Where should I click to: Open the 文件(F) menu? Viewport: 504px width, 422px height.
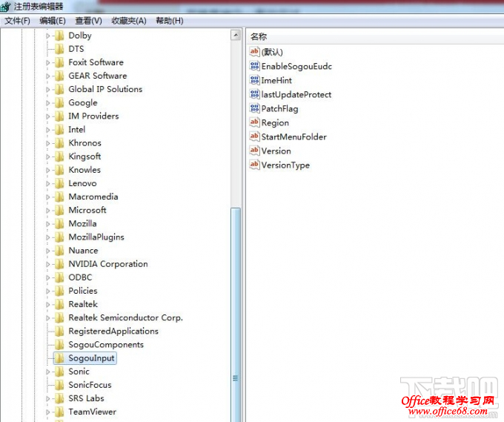pyautogui.click(x=17, y=21)
